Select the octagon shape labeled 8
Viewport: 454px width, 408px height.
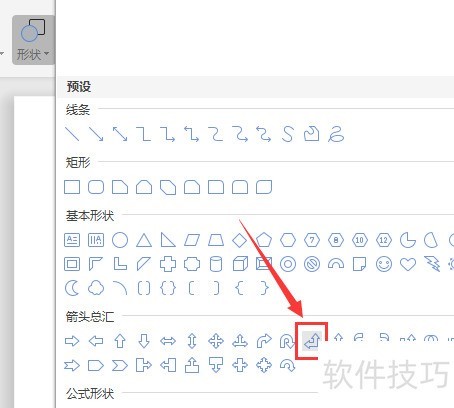[x=336, y=240]
